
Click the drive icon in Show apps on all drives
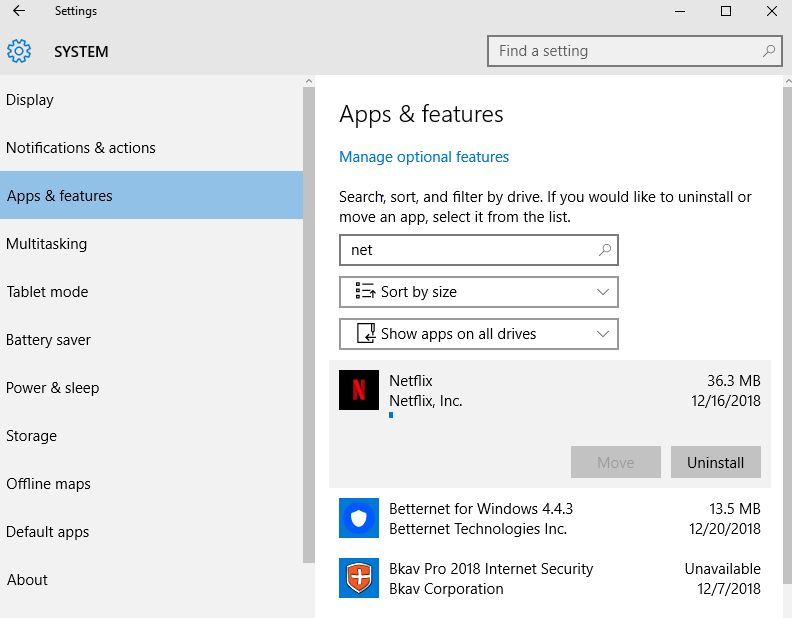[x=366, y=333]
